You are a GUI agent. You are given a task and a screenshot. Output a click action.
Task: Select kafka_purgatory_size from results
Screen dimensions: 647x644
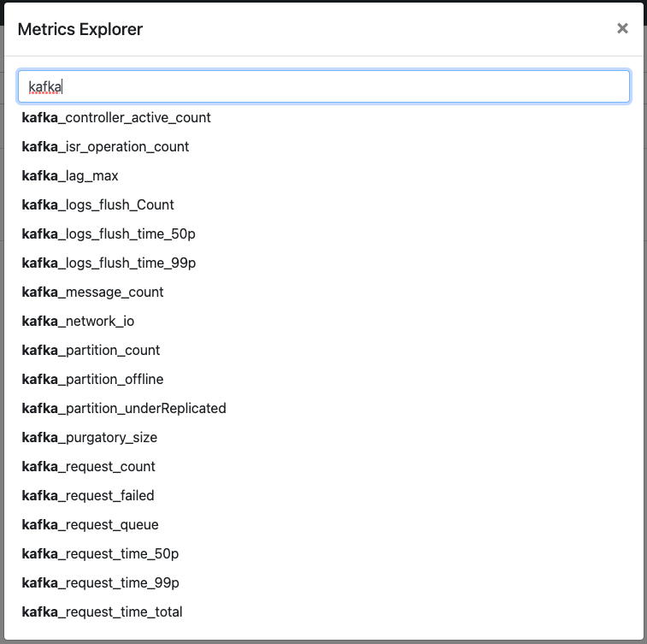pyautogui.click(x=90, y=437)
